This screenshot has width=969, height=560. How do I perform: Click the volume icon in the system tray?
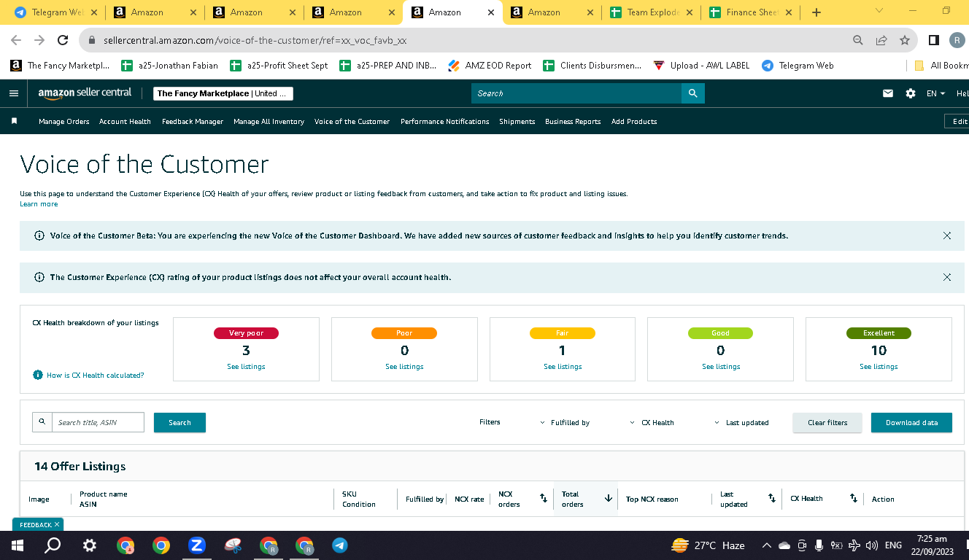pos(871,545)
